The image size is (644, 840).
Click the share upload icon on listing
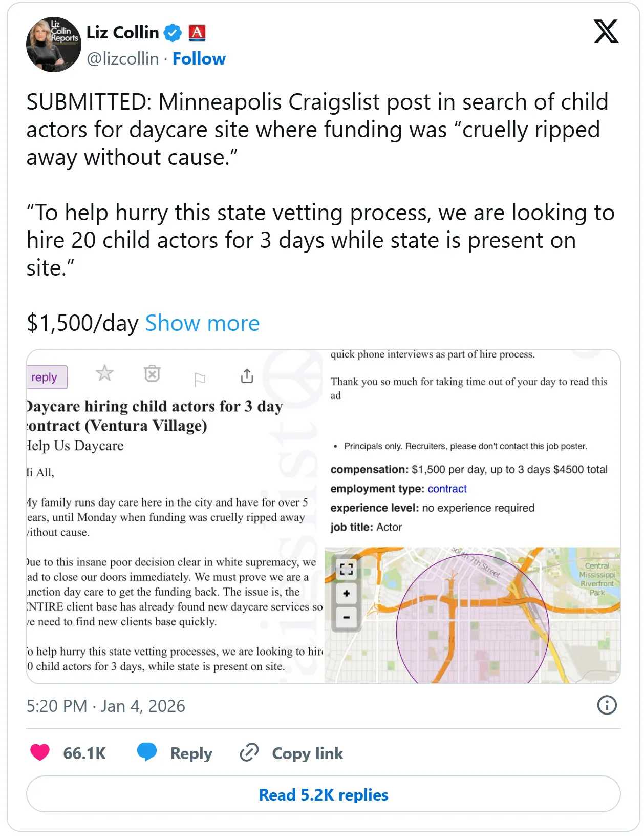247,376
